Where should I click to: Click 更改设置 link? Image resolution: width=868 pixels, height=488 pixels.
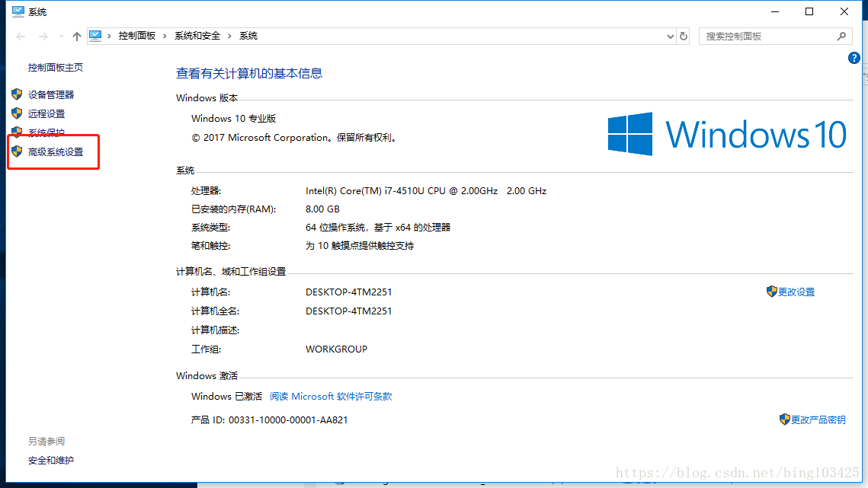[796, 292]
